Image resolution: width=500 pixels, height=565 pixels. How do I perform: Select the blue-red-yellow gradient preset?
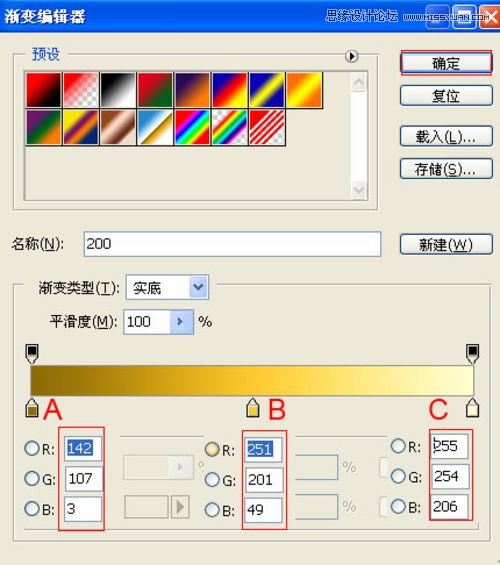(x=230, y=90)
